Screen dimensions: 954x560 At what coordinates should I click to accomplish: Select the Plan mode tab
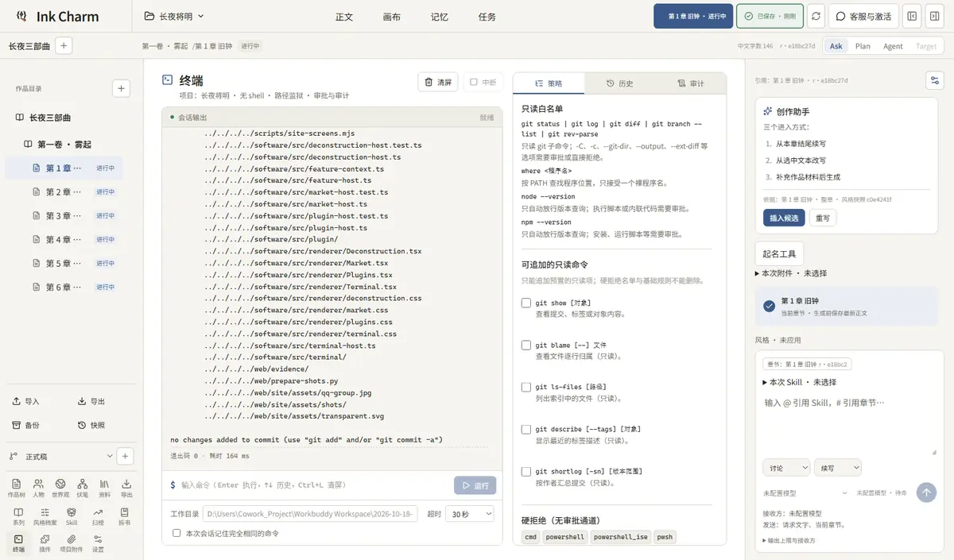[863, 46]
